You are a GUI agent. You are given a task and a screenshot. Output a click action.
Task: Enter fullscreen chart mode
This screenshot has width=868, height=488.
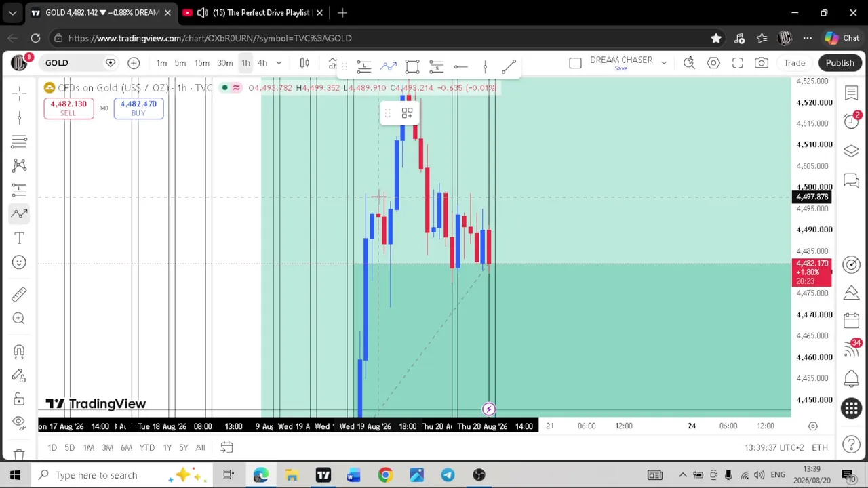pos(738,63)
